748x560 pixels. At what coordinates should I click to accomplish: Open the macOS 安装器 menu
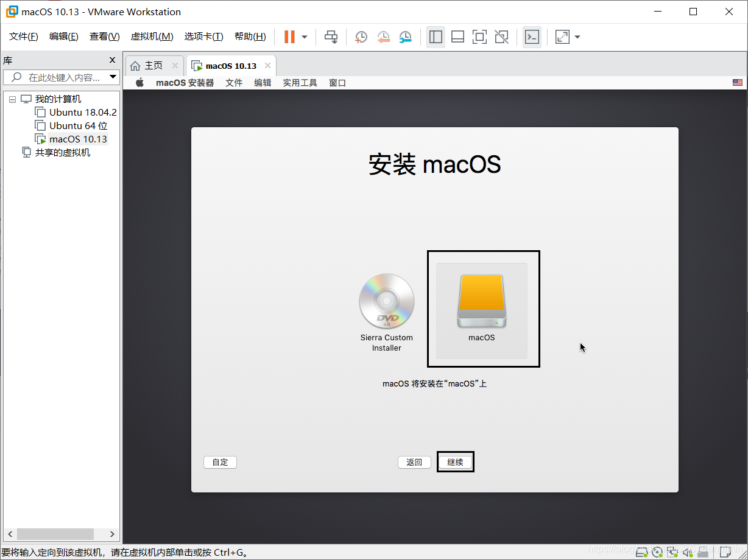pyautogui.click(x=185, y=83)
